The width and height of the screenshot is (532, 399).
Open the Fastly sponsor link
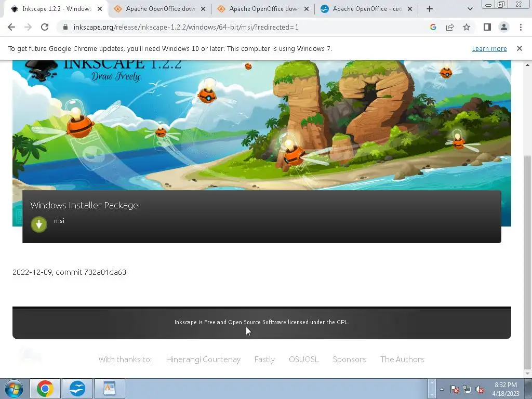pos(264,360)
